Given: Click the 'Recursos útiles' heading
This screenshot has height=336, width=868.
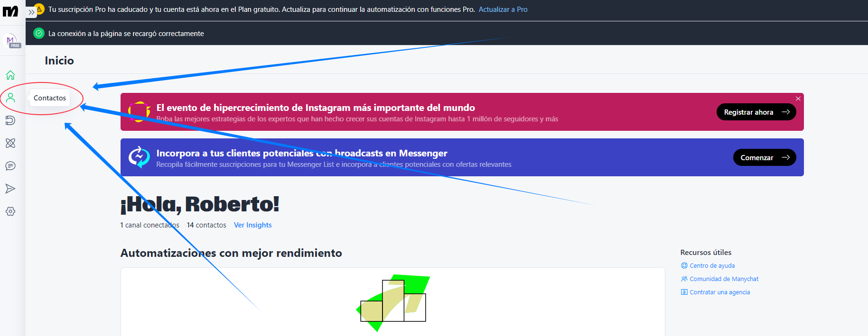Looking at the screenshot, I should tap(706, 253).
